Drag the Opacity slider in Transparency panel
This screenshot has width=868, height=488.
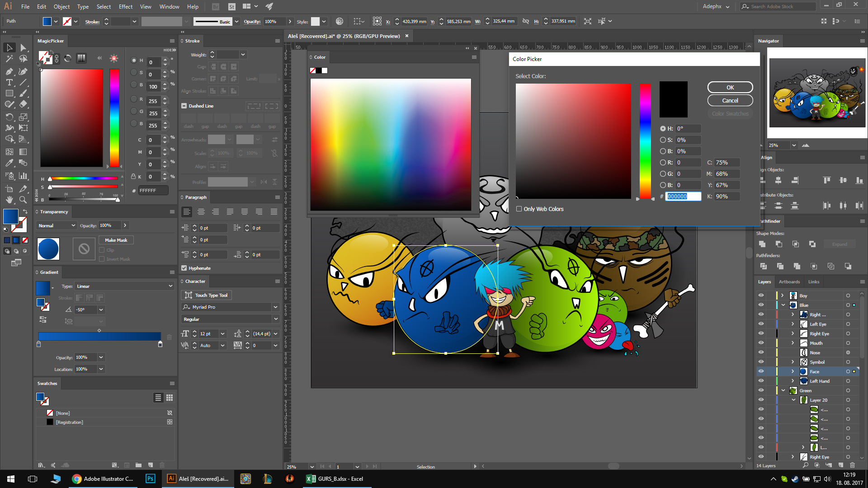(x=125, y=225)
